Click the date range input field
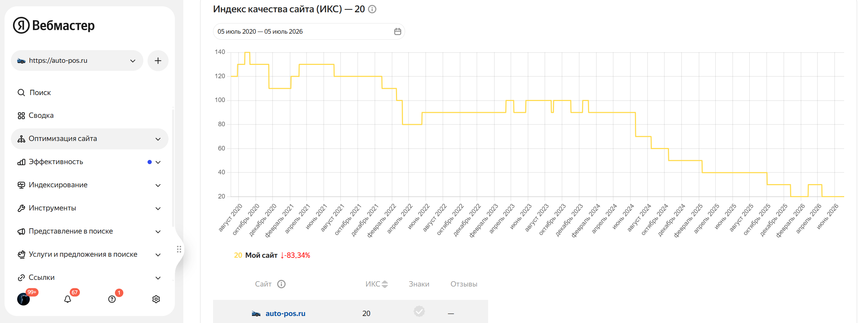The width and height of the screenshot is (868, 323). 309,32
